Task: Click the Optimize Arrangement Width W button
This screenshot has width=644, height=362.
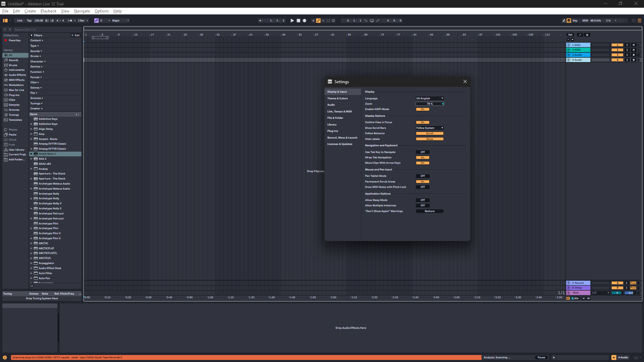Action: [x=588, y=298]
